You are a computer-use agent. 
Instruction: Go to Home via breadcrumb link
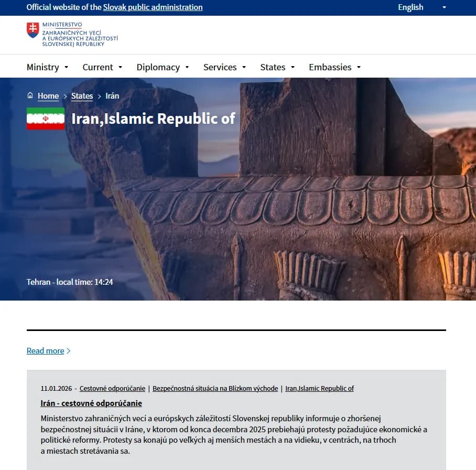coord(48,96)
